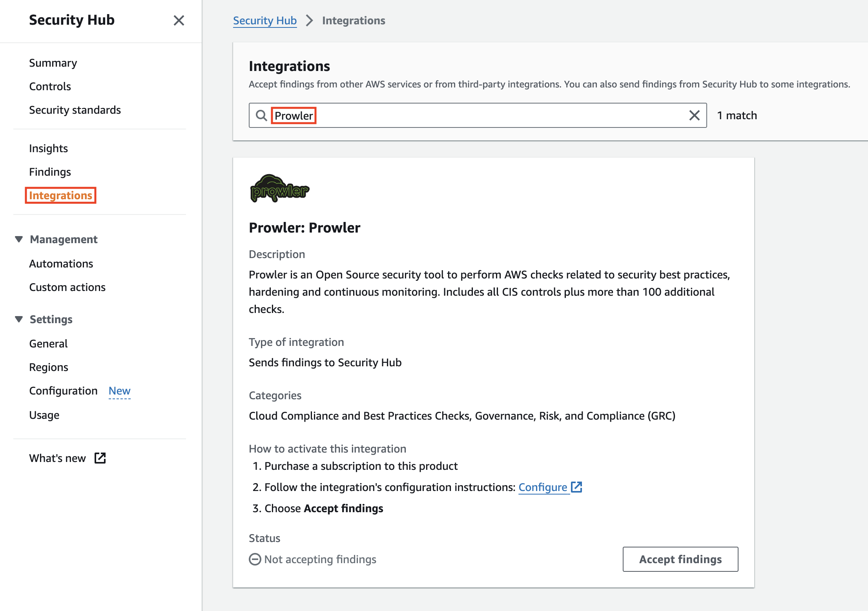Screen dimensions: 868x611
Task: Close the Security Hub side panel
Action: coord(179,20)
